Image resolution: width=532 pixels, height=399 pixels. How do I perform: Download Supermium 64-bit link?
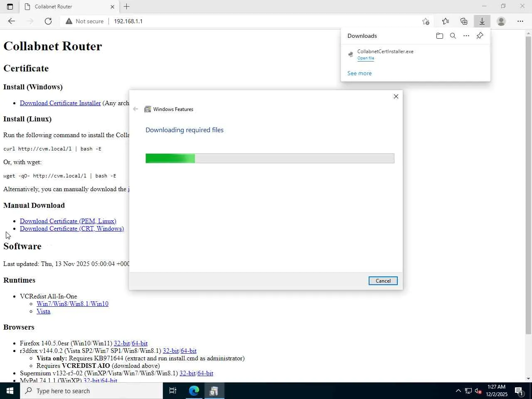click(205, 373)
